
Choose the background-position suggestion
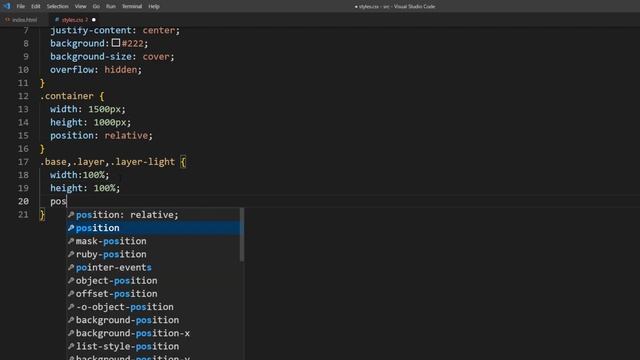coord(154,320)
